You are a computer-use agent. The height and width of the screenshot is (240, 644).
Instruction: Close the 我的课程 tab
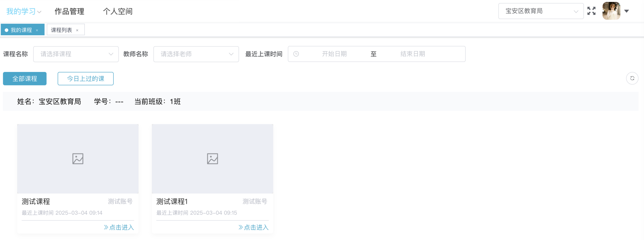[37, 30]
